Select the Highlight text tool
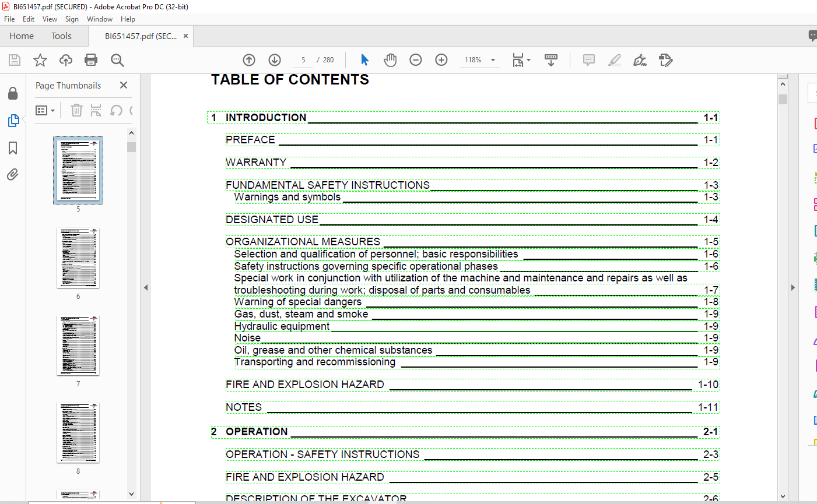 pyautogui.click(x=614, y=60)
